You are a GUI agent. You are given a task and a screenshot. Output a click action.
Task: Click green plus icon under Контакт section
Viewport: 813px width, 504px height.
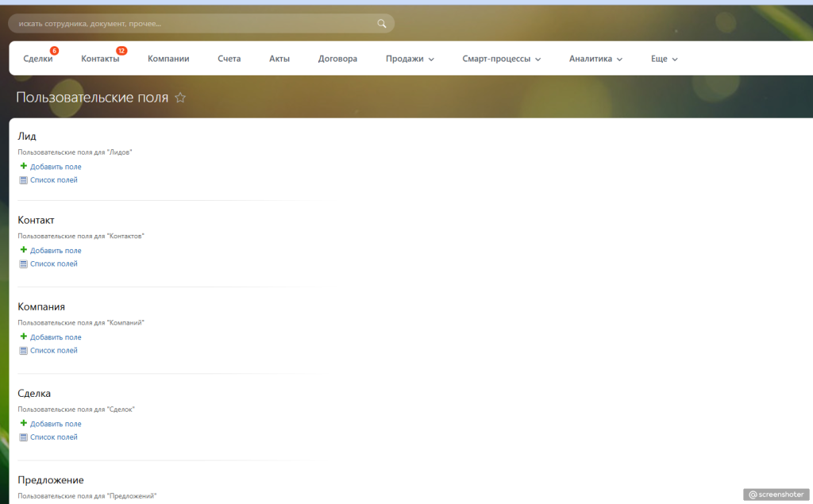(x=23, y=250)
